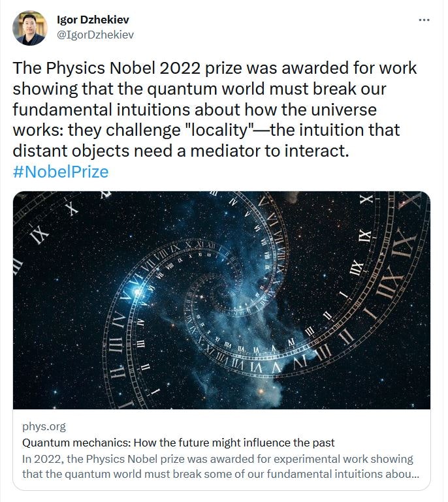448x502 pixels.
Task: Click the tweet line ending 'mediator to interact.'
Action: pos(181,151)
